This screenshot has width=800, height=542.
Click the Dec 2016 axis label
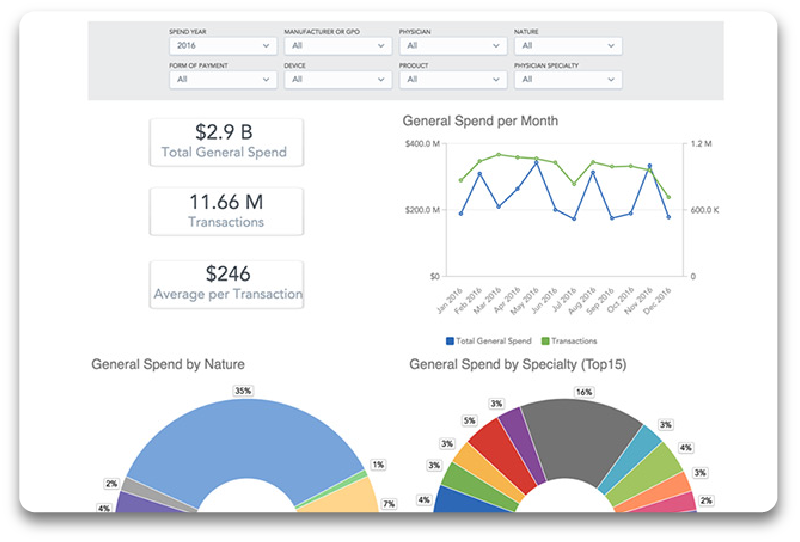point(657,301)
